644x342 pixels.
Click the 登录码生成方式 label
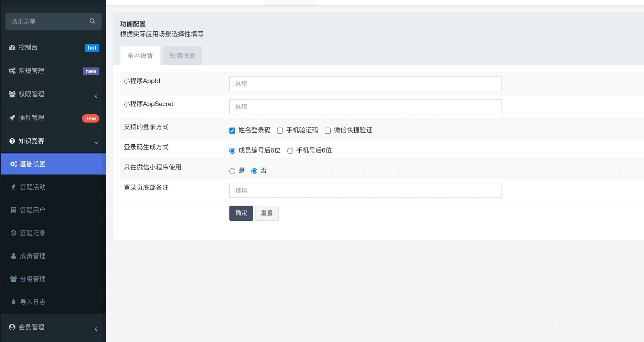pos(146,147)
